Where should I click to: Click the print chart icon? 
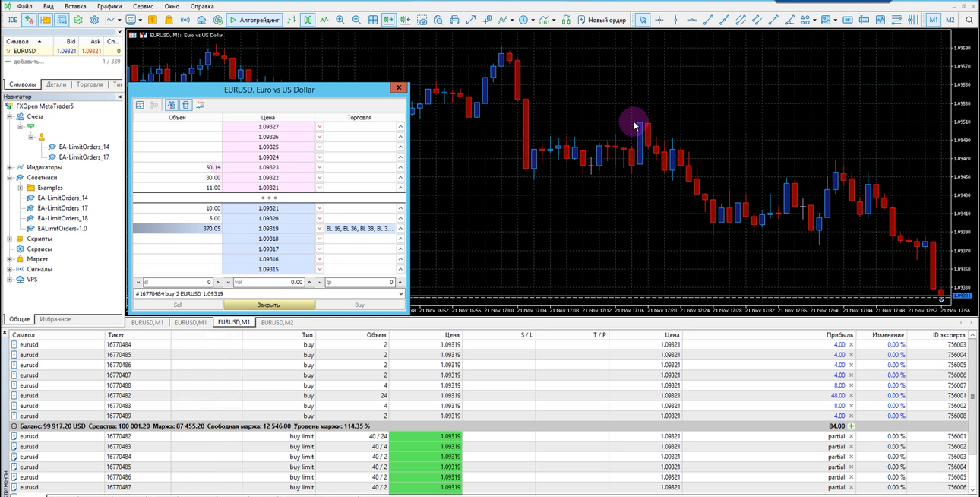[454, 20]
